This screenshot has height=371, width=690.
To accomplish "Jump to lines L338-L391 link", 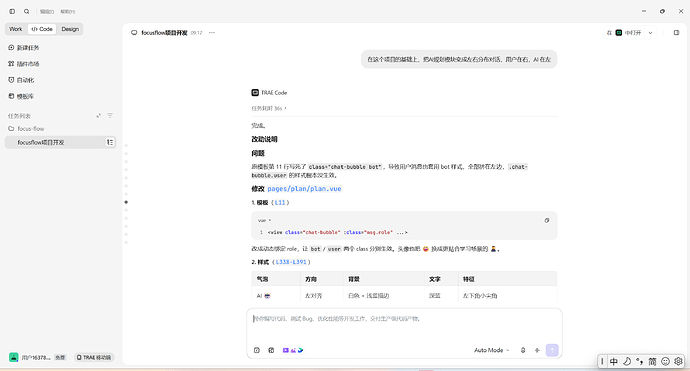I will coord(291,262).
